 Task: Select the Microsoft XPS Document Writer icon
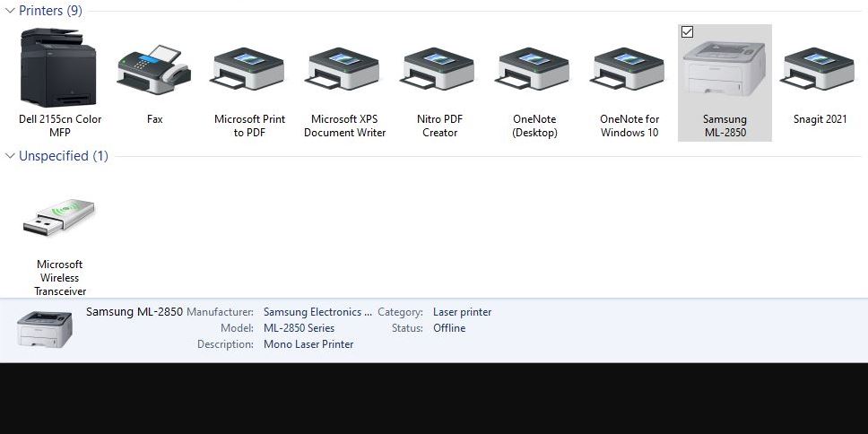click(344, 69)
